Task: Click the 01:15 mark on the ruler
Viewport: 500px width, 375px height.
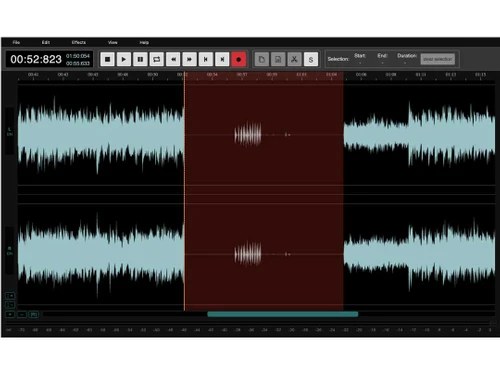Action: (480, 75)
